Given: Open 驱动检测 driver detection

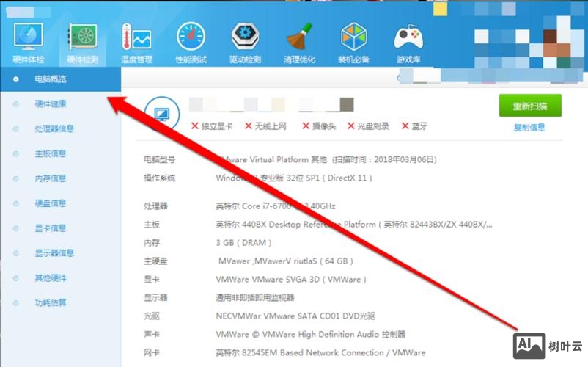Looking at the screenshot, I should (x=245, y=43).
